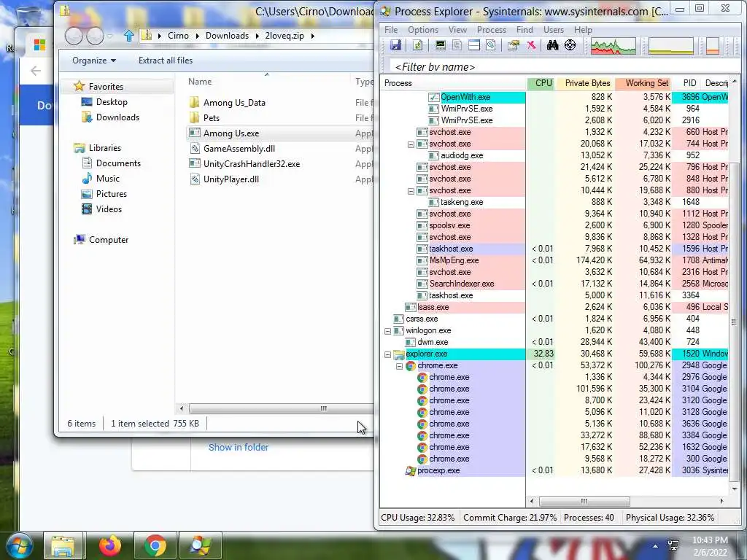Select Desktop under Favorites

click(x=112, y=102)
